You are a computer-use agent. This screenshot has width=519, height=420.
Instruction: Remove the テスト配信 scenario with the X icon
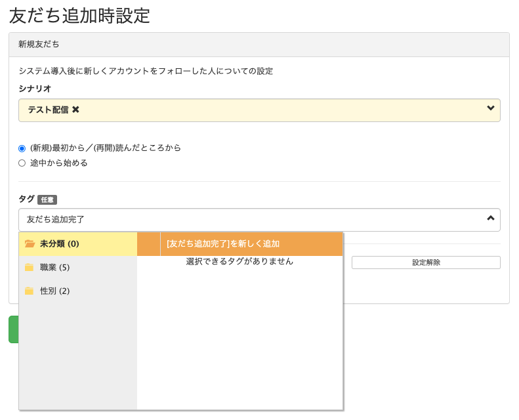75,110
